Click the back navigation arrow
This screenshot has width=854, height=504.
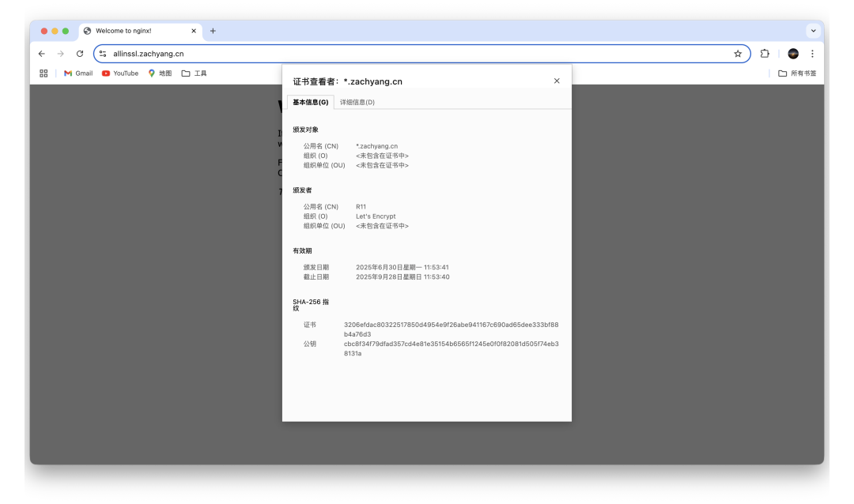point(41,54)
